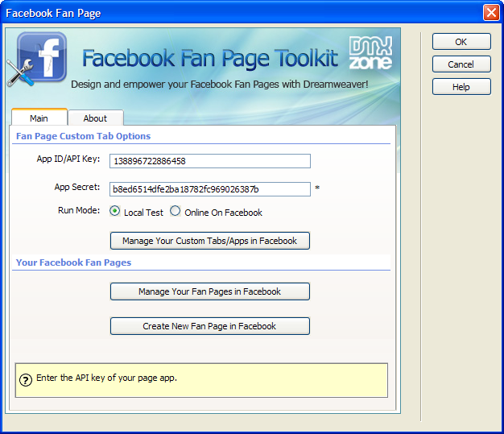Click the 'Design and empower' tagline text
This screenshot has height=434, width=504.
pos(220,85)
